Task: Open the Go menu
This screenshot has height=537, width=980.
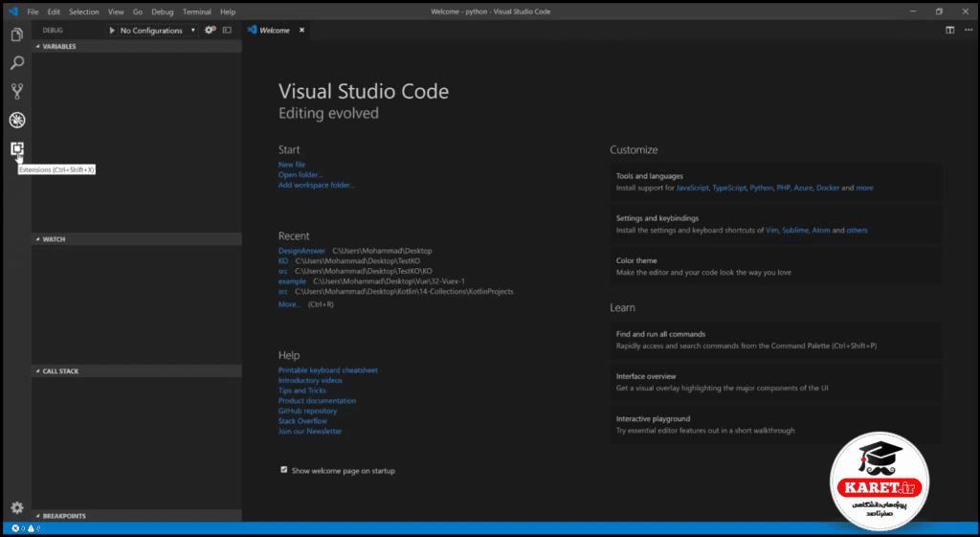Action: [138, 11]
